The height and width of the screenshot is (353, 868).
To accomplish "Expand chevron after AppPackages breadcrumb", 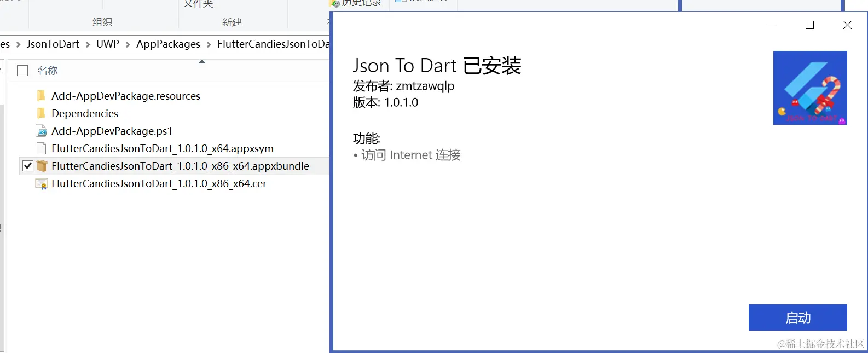I will 209,44.
